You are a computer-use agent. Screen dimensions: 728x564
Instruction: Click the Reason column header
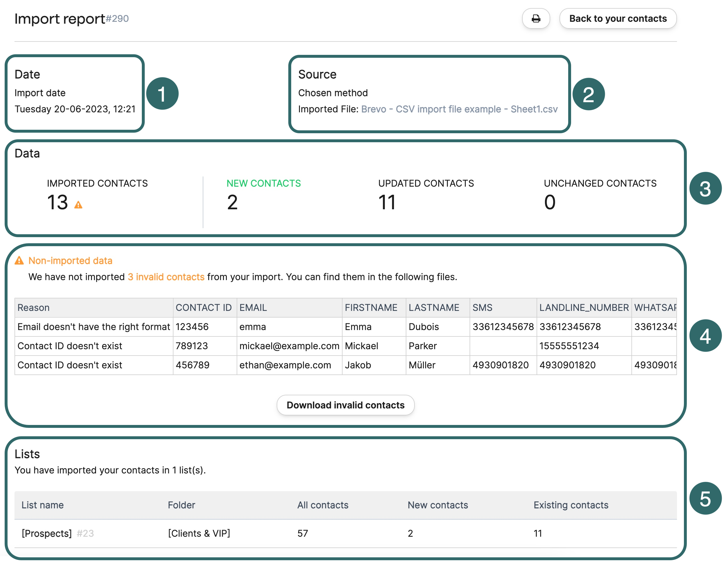point(33,307)
